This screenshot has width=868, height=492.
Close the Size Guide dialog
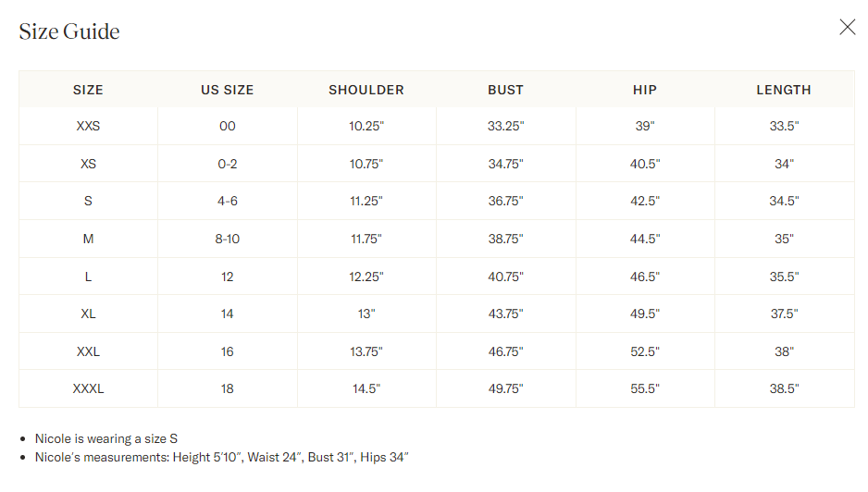(847, 27)
